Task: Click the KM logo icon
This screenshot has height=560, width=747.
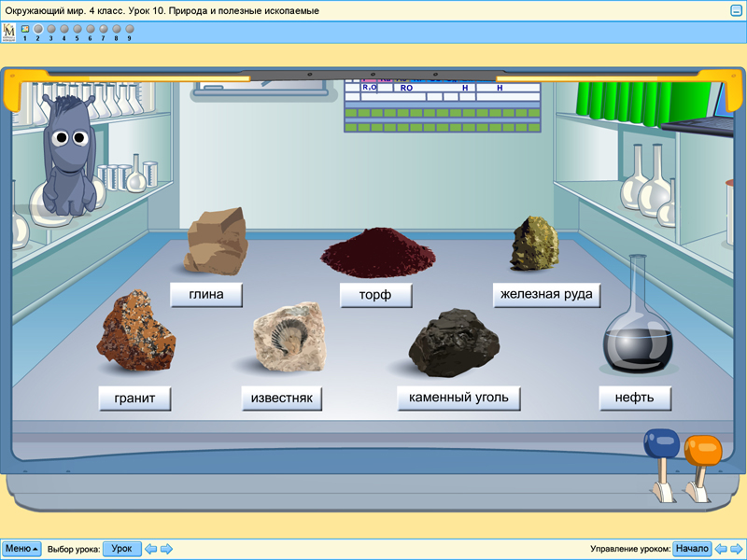Action: [9, 32]
